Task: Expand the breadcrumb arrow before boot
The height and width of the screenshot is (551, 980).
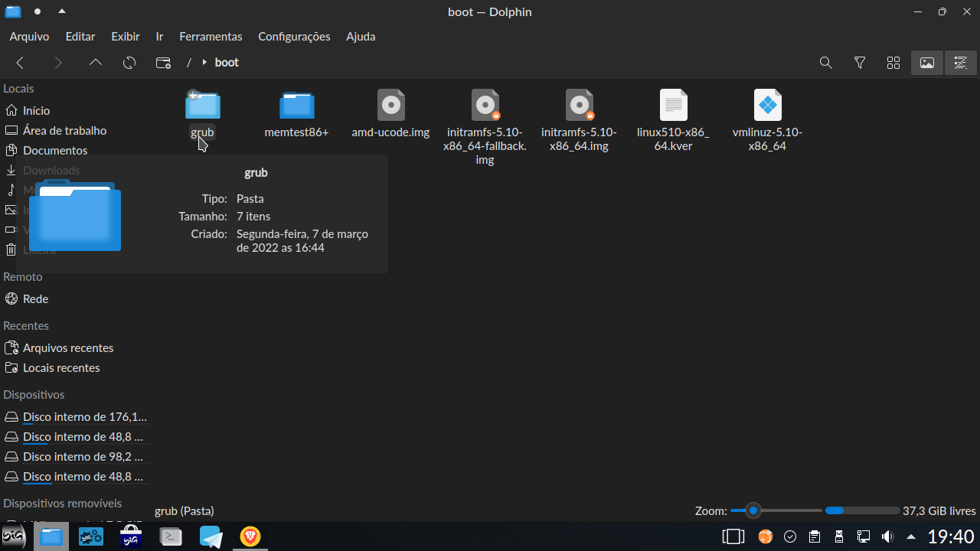Action: (204, 63)
